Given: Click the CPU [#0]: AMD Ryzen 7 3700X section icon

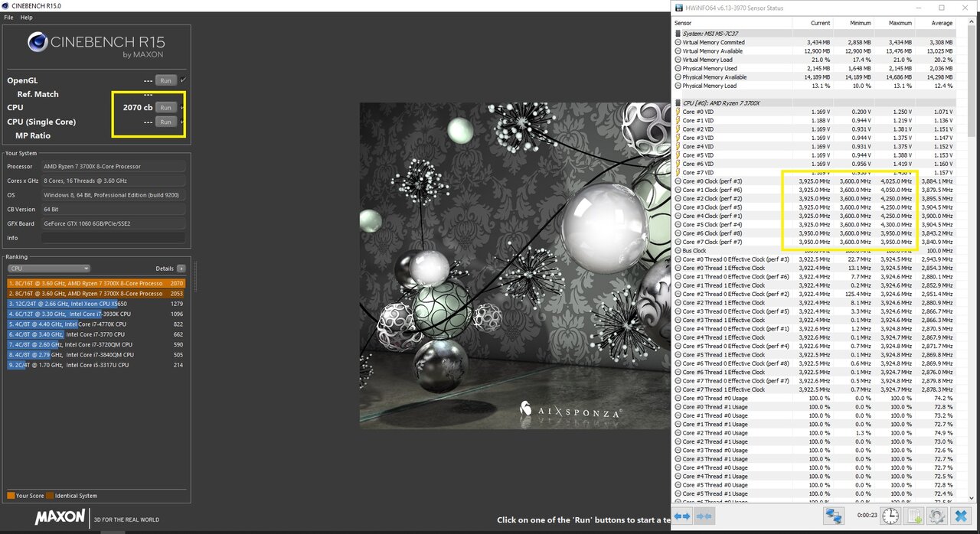Looking at the screenshot, I should pyautogui.click(x=678, y=103).
